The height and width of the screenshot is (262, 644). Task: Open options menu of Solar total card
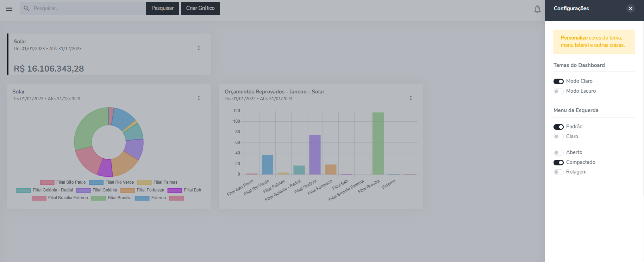pyautogui.click(x=199, y=48)
